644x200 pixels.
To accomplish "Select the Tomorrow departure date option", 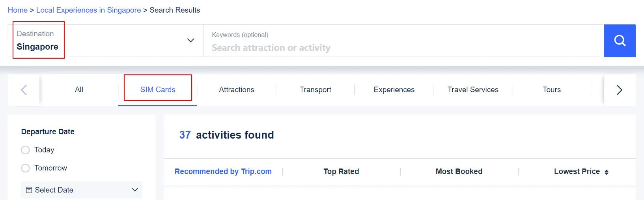I will [26, 168].
